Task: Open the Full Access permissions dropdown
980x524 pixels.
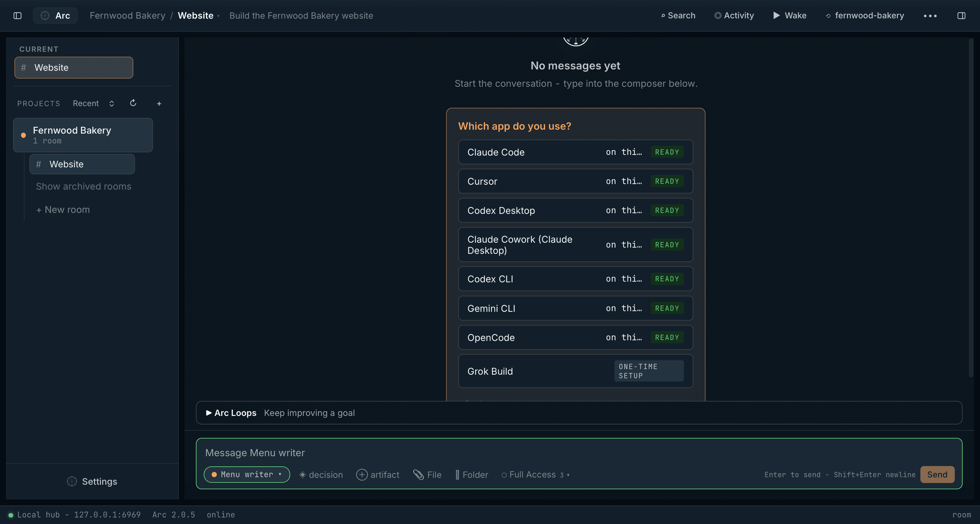Action: pyautogui.click(x=536, y=475)
